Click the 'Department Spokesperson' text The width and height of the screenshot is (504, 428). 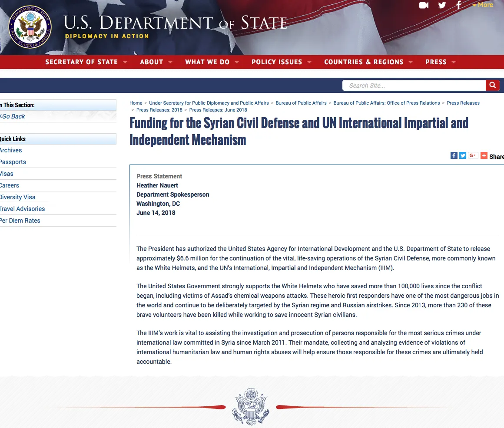click(x=172, y=194)
